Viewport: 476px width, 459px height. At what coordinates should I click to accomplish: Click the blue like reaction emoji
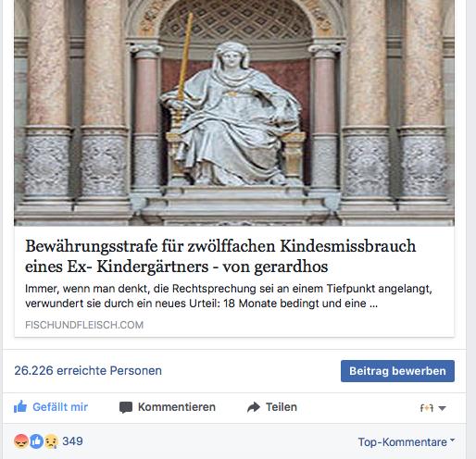(36, 441)
